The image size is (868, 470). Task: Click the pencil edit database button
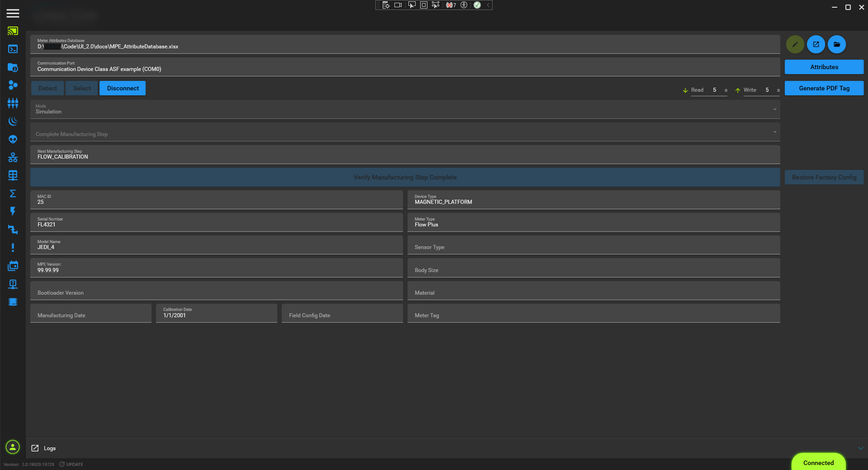795,44
